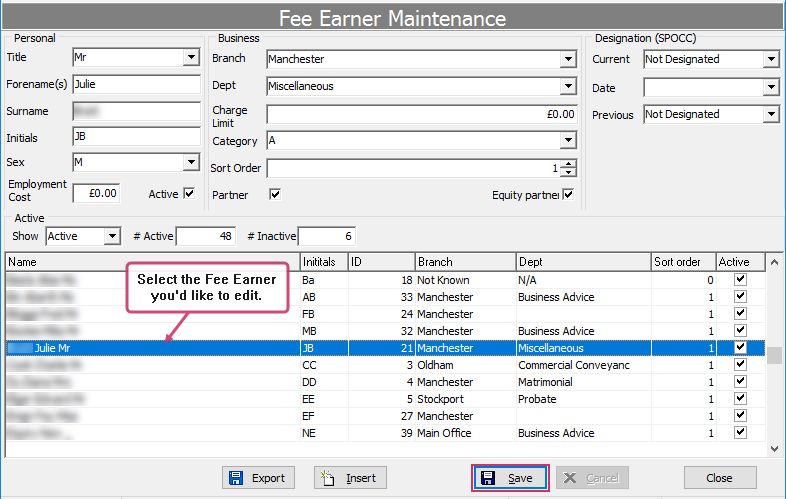Toggle Active checkbox for CC row
786x499 pixels.
coord(740,365)
